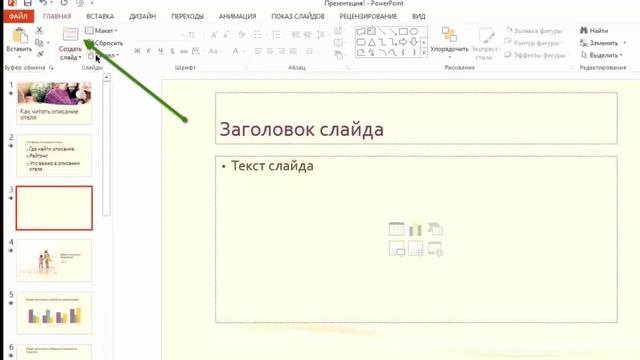Open the Выделить selection dropdown

point(602,55)
